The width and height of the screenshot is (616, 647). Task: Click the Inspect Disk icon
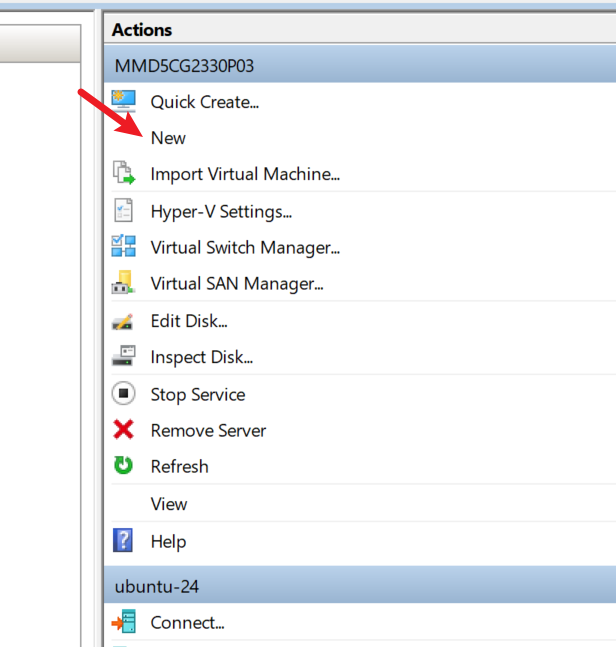click(x=123, y=357)
